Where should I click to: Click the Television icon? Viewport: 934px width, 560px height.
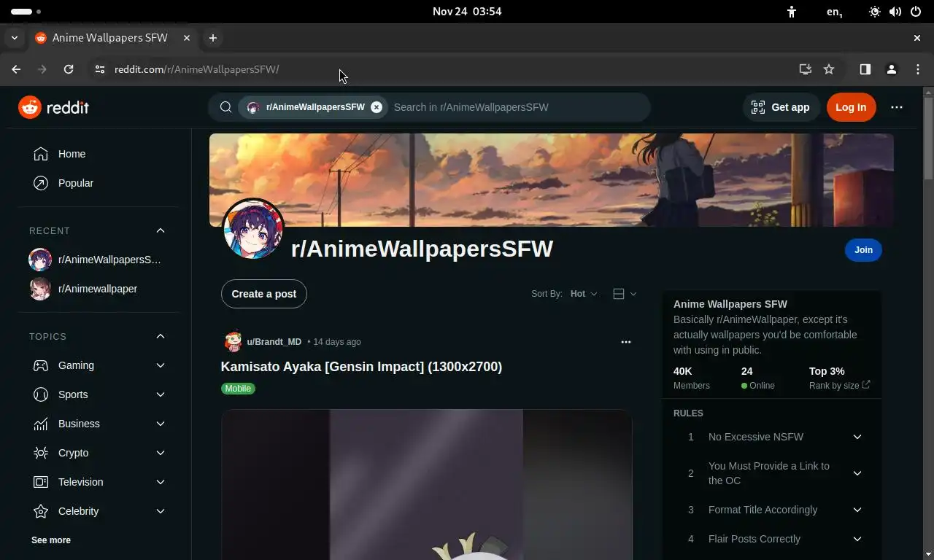pos(41,482)
